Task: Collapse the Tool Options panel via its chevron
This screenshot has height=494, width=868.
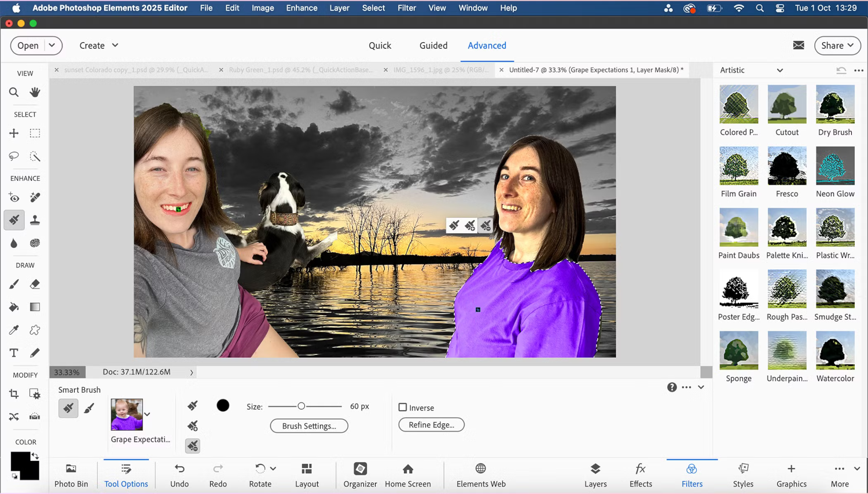Action: click(x=701, y=387)
